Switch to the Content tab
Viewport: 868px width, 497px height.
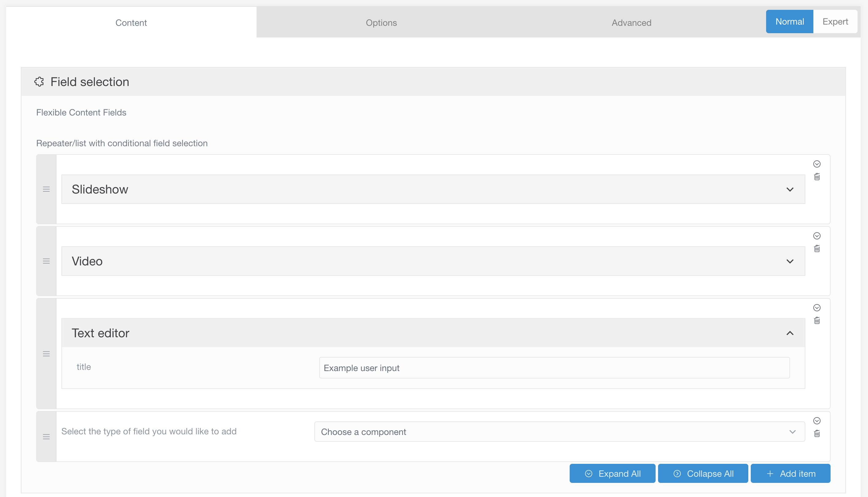[131, 22]
